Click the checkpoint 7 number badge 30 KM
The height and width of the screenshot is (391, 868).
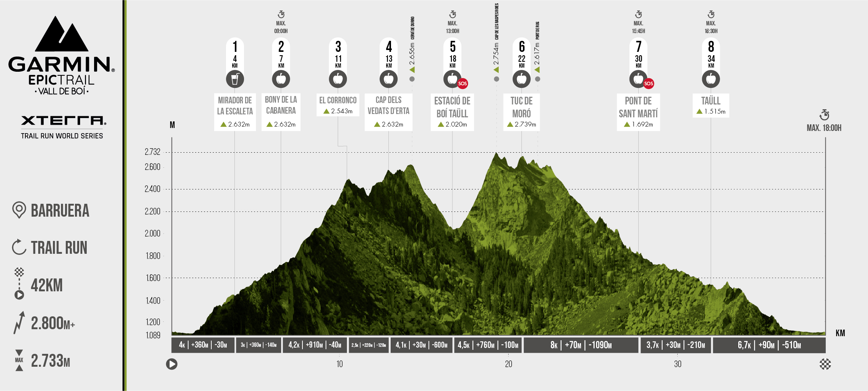638,54
